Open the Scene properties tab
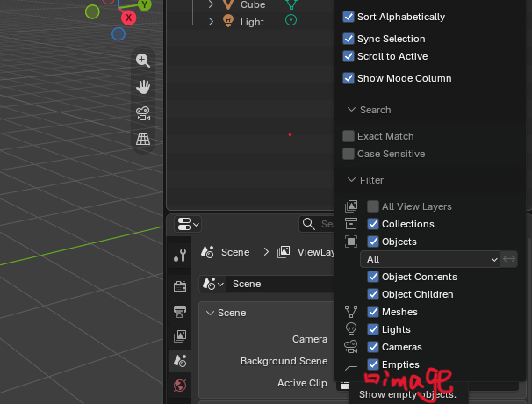532x404 pixels. (180, 361)
